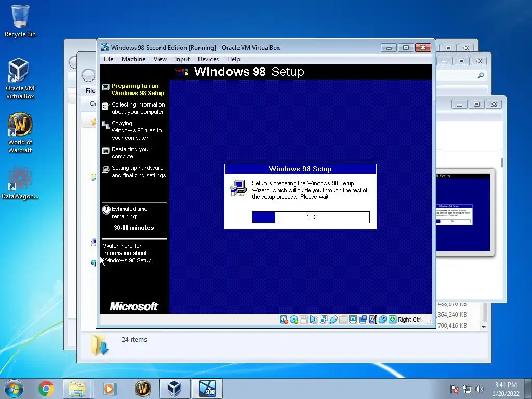Open Windows Media Player from taskbar
The height and width of the screenshot is (399, 532).
pos(109,389)
